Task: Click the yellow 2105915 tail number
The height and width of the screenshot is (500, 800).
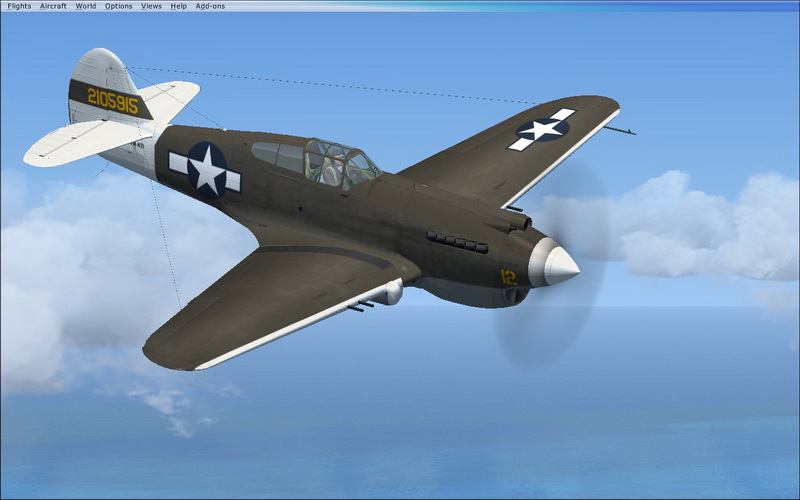Action: point(112,98)
